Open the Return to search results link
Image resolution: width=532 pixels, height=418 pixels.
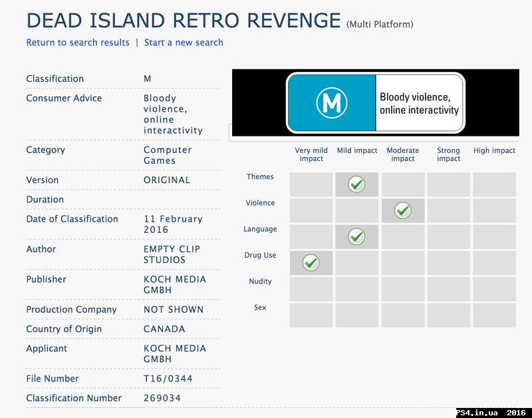[78, 43]
